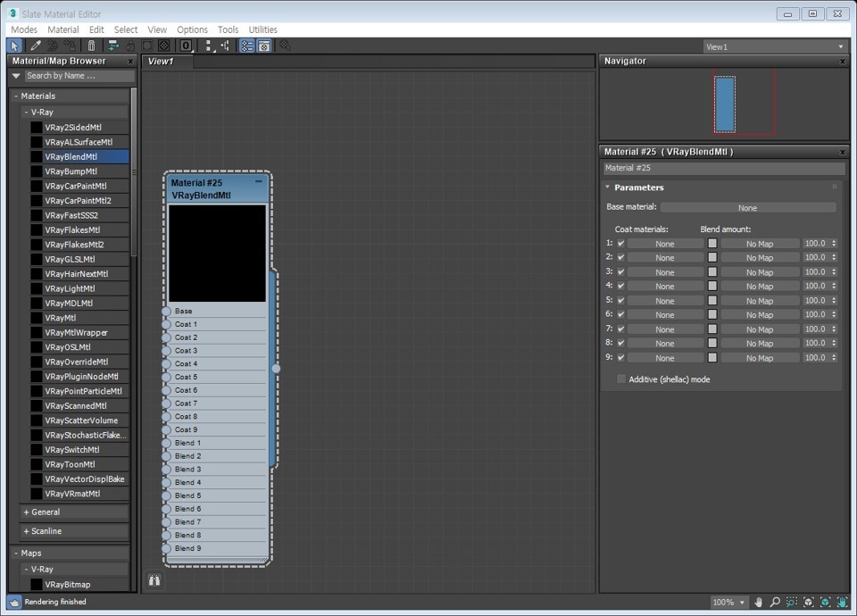
Task: Open the Material ID channel flyout
Action: pos(186,46)
